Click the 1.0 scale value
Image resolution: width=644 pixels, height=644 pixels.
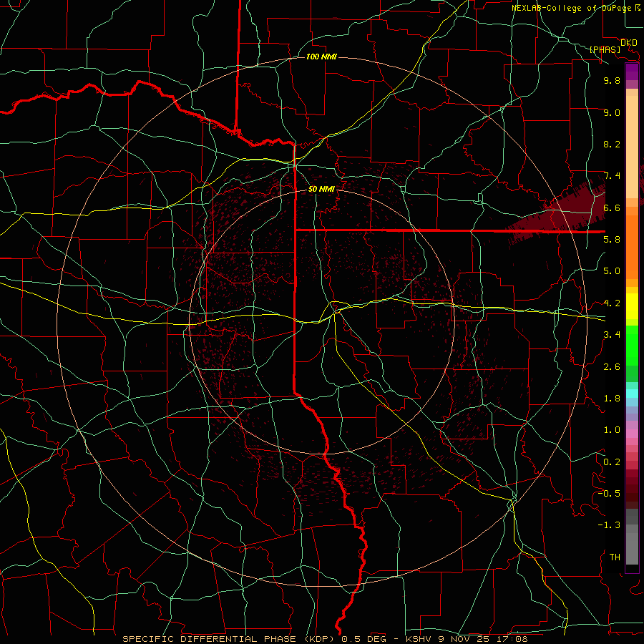[612, 430]
